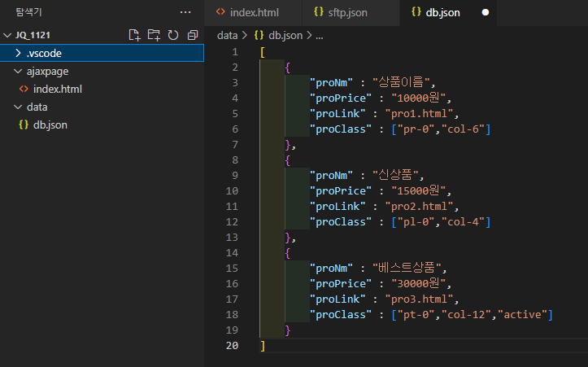Switch to the sftp.json tab
This screenshot has width=588, height=367.
pyautogui.click(x=351, y=13)
